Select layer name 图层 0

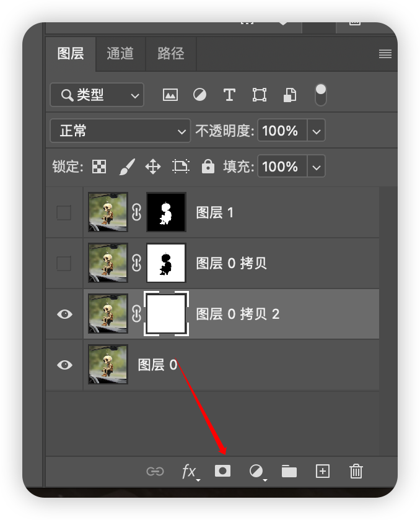(x=157, y=365)
